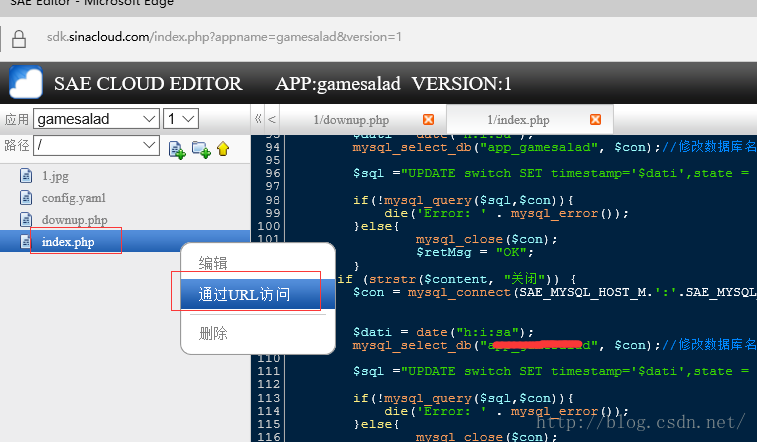Image resolution: width=757 pixels, height=442 pixels.
Task: Select 1.jpg in the file list
Action: pyautogui.click(x=55, y=176)
